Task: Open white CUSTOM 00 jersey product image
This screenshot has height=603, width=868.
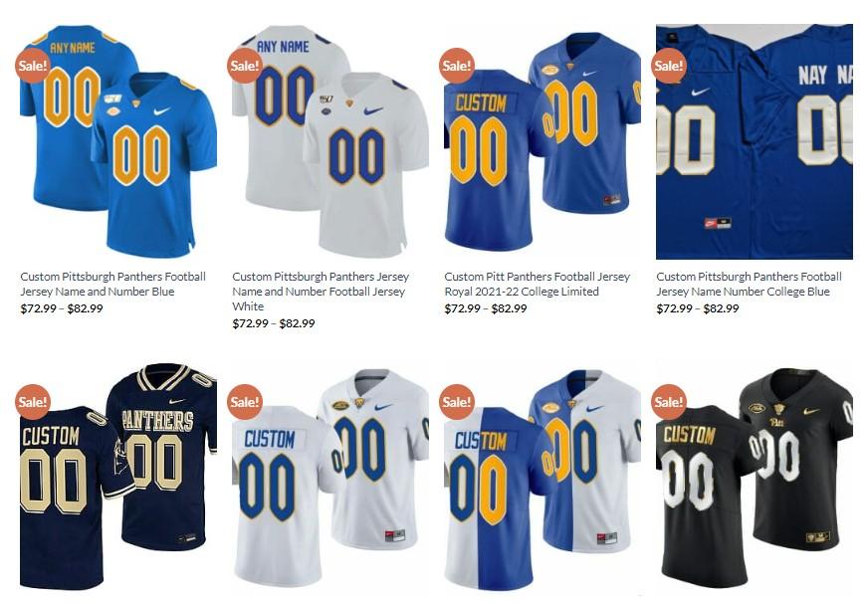Action: point(330,477)
